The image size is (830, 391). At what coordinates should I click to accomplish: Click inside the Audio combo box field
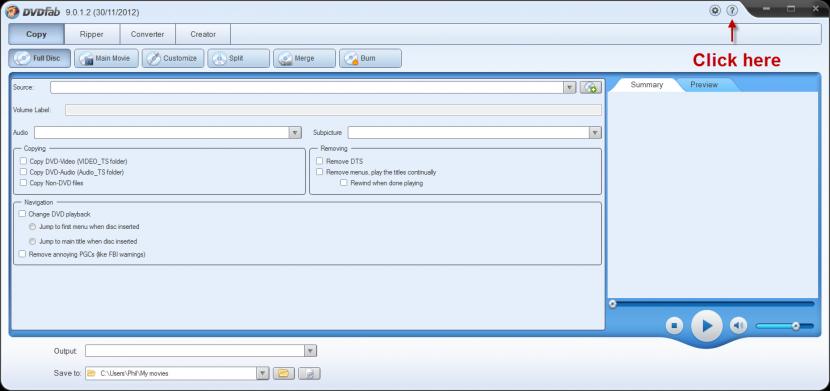(162, 133)
